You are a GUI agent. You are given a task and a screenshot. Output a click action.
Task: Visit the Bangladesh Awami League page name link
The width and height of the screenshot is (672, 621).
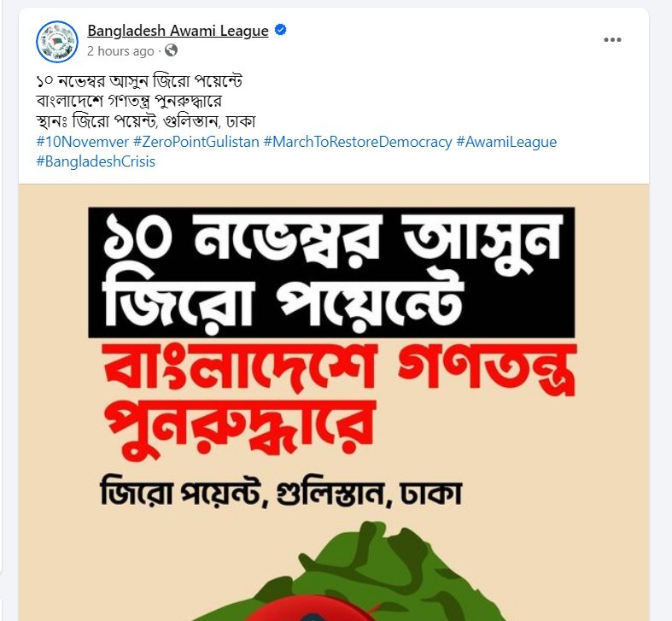178,31
